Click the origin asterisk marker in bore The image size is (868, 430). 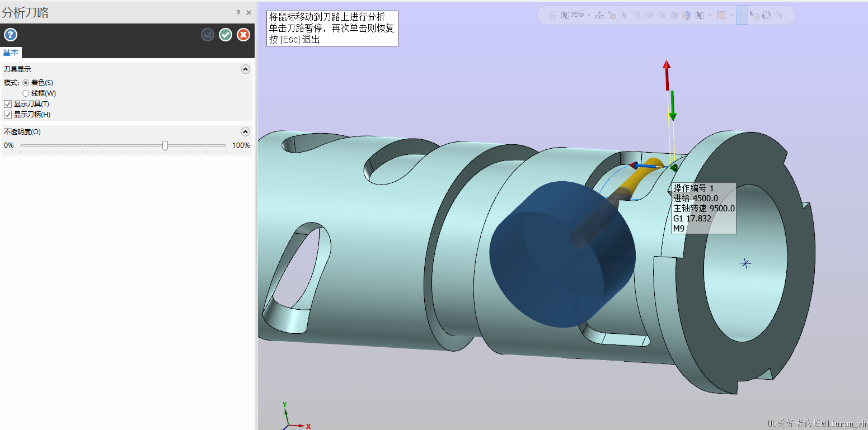point(745,263)
